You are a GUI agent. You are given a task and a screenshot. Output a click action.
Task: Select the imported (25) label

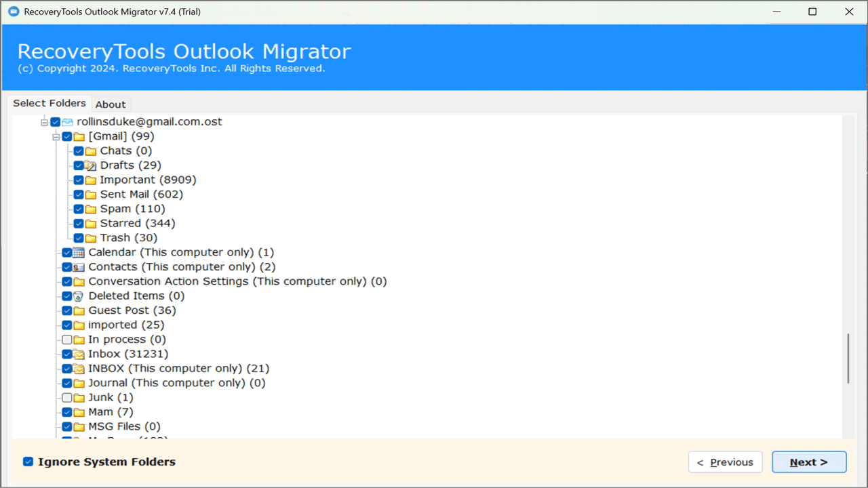tap(126, 325)
